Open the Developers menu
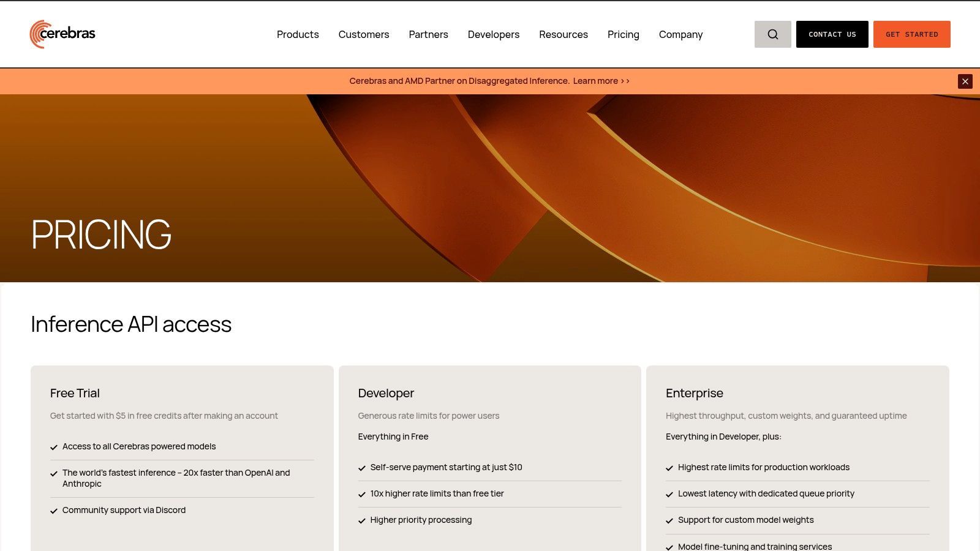Image resolution: width=980 pixels, height=551 pixels. [x=494, y=34]
